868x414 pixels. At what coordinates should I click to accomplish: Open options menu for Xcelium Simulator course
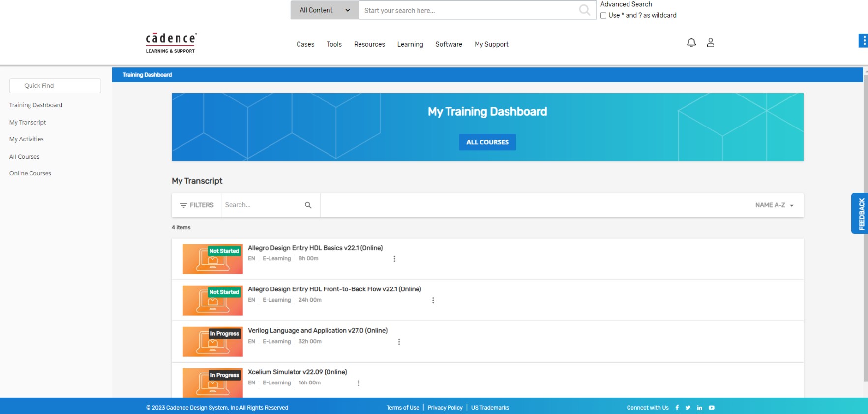click(x=359, y=383)
